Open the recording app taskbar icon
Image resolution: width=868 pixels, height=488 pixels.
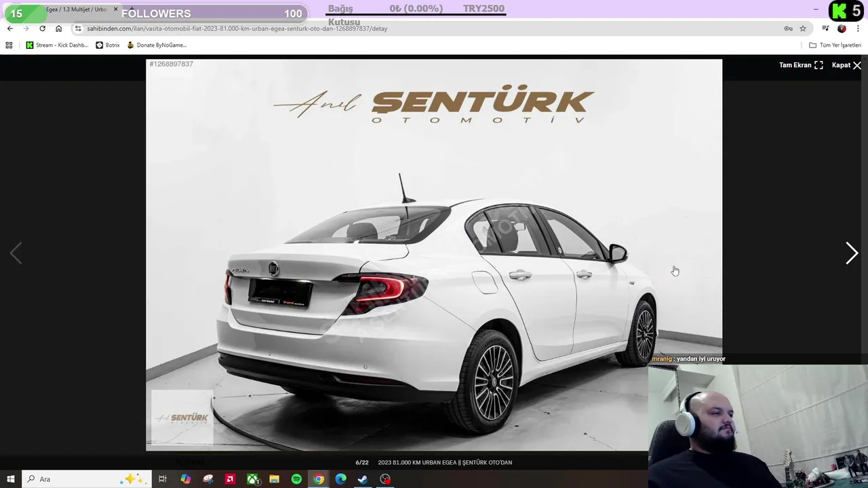pos(385,479)
